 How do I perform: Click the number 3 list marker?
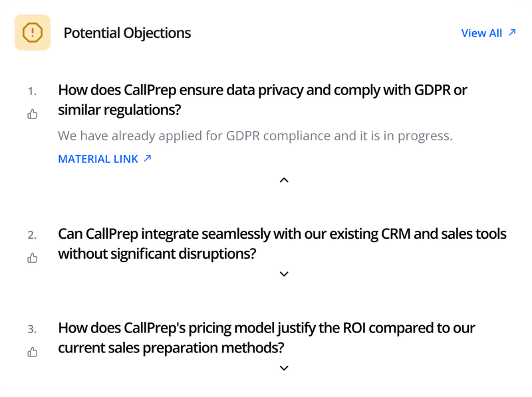(x=32, y=329)
